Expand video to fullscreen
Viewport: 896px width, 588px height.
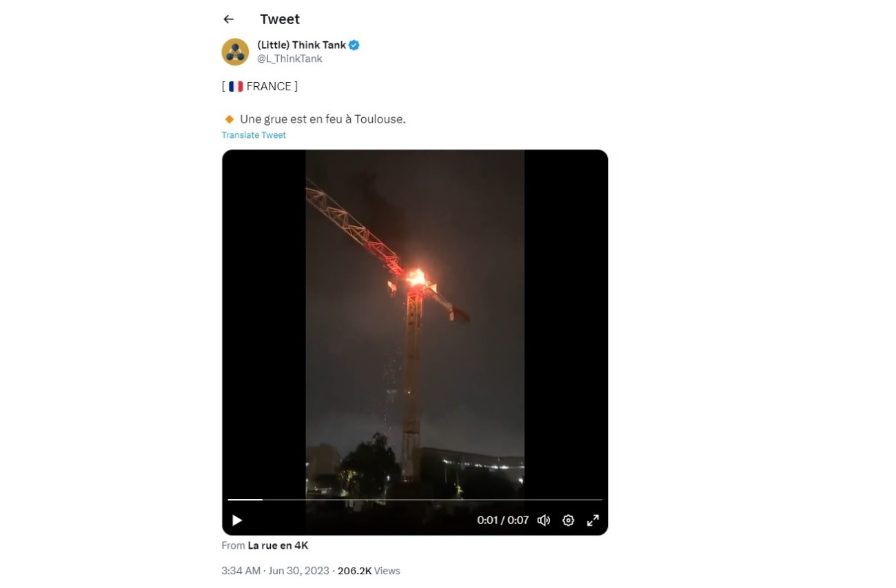(x=593, y=520)
